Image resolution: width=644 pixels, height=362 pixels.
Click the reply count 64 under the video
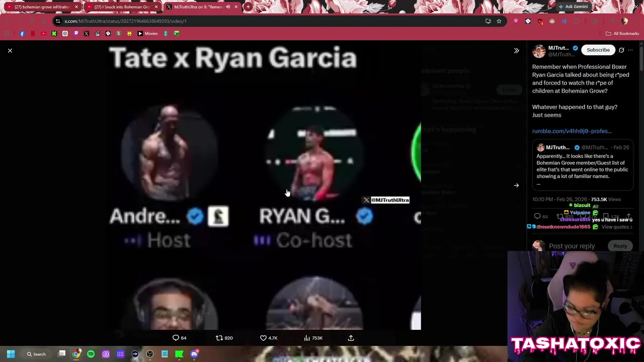point(180,338)
